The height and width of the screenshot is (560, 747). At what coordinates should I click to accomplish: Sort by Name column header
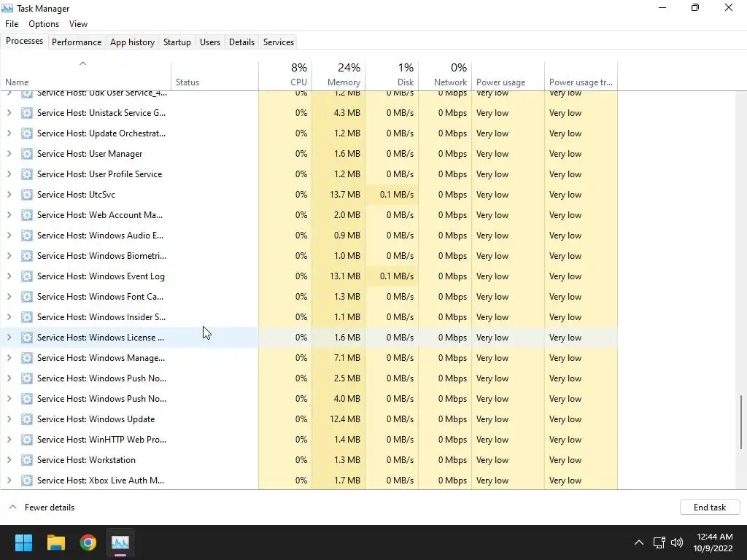pyautogui.click(x=86, y=76)
